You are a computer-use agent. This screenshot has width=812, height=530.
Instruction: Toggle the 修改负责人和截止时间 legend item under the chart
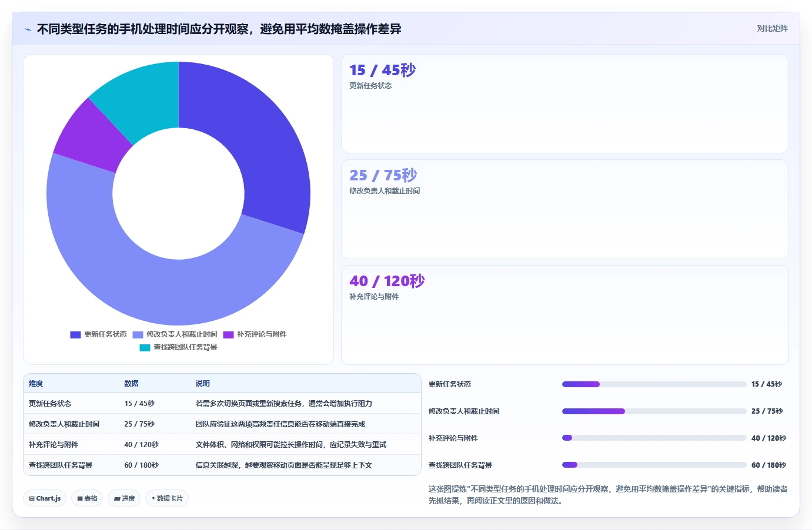point(175,334)
